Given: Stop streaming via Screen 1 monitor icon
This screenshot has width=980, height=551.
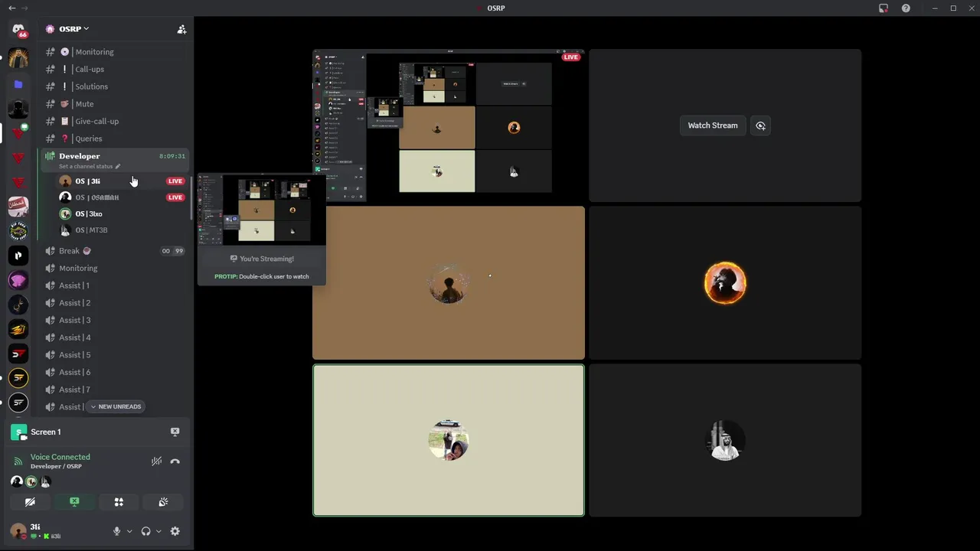Looking at the screenshot, I should (175, 432).
